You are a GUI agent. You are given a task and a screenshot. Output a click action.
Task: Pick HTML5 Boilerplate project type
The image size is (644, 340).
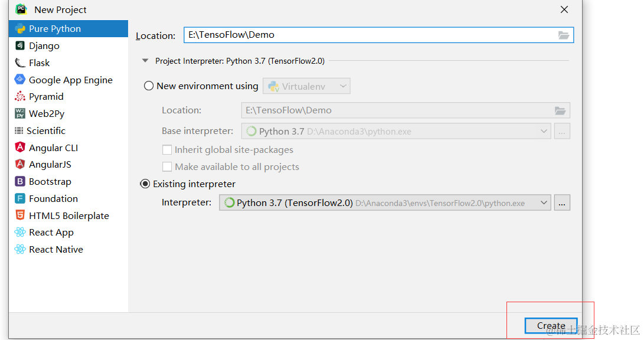point(68,215)
